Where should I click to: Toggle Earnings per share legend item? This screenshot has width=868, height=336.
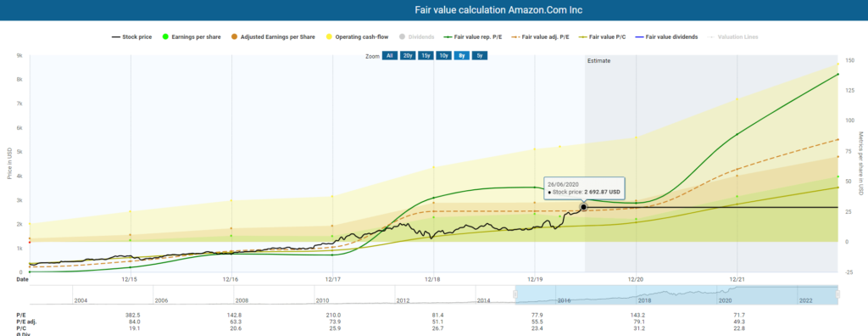pyautogui.click(x=191, y=37)
